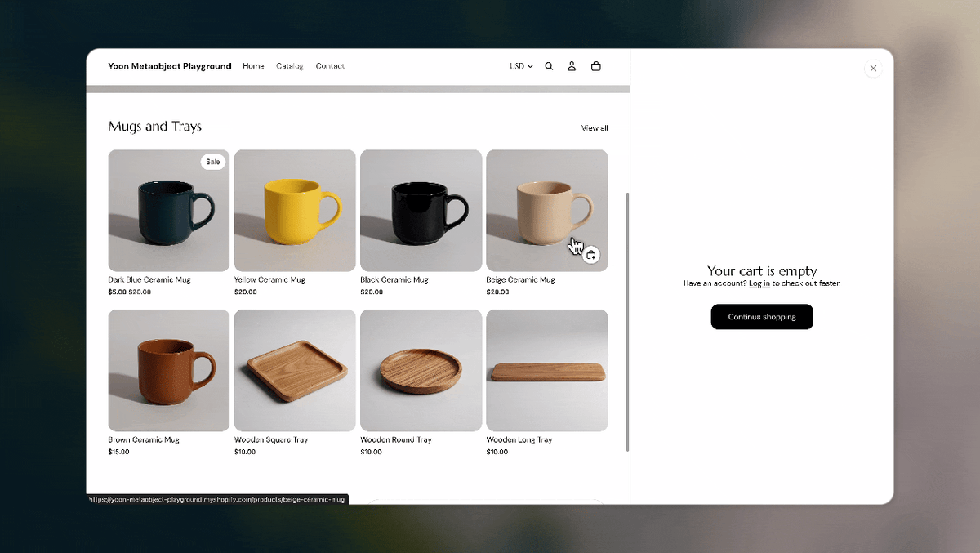The width and height of the screenshot is (980, 553).
Task: Click the Yellow Ceramic Mug title
Action: click(x=270, y=280)
